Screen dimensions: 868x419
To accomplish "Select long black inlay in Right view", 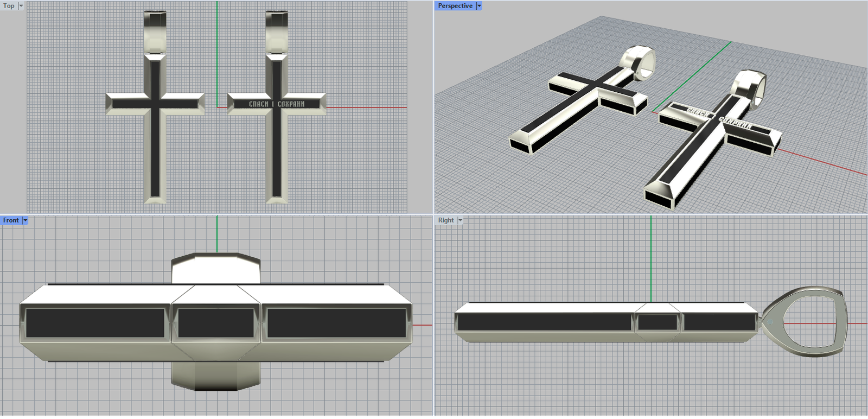I will pos(544,322).
